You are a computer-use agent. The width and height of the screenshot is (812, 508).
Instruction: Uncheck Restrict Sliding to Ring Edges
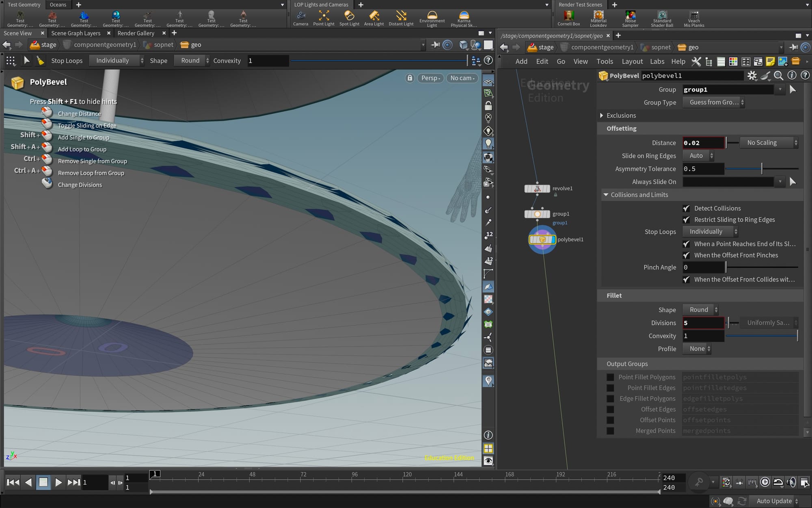tap(686, 220)
